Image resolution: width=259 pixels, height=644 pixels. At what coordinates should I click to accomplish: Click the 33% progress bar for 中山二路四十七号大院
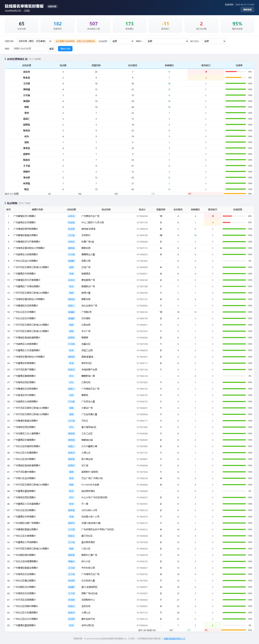(x=234, y=222)
